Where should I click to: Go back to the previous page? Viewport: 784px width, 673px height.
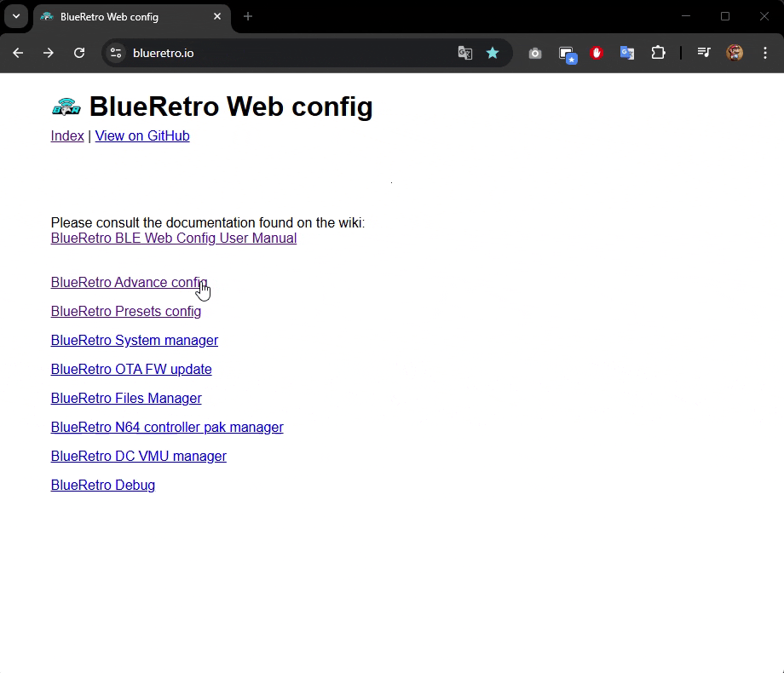pos(18,53)
